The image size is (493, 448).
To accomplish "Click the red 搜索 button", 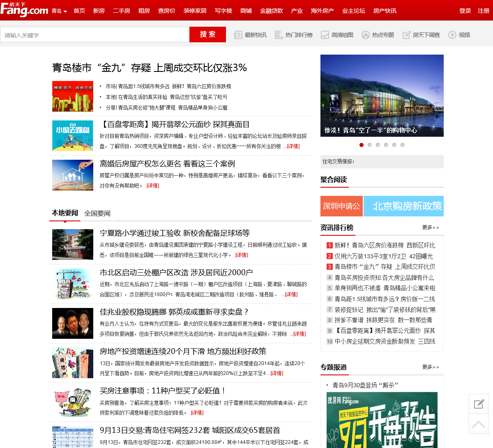I will (207, 34).
